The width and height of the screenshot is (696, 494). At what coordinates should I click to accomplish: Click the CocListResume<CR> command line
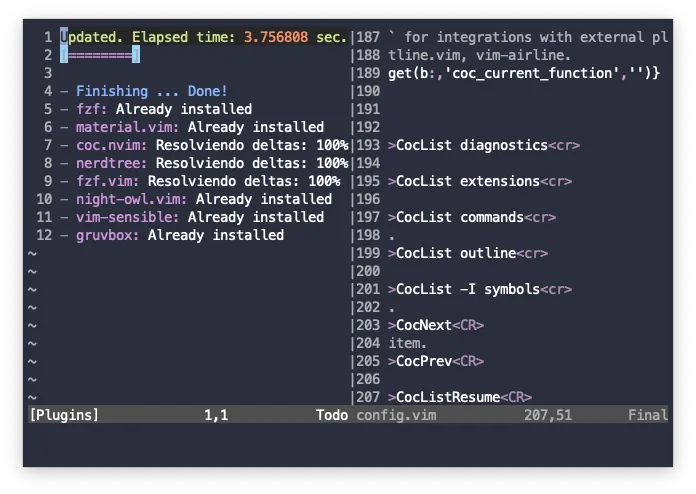tap(460, 397)
